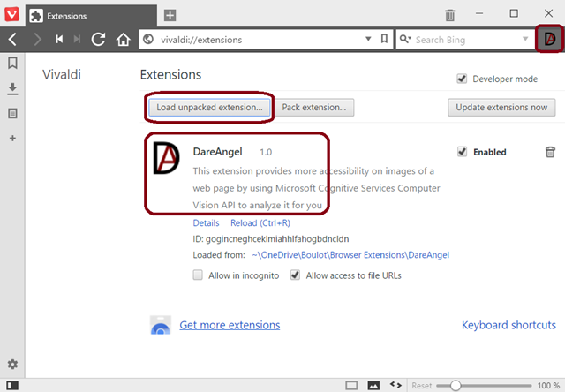Open the Bookmarks side panel
The image size is (565, 392).
tap(12, 63)
